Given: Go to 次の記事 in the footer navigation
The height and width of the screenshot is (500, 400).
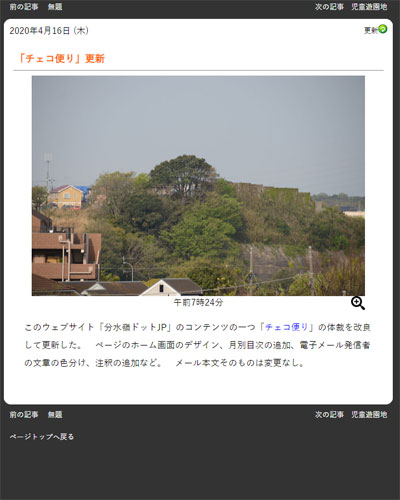Looking at the screenshot, I should [x=329, y=414].
